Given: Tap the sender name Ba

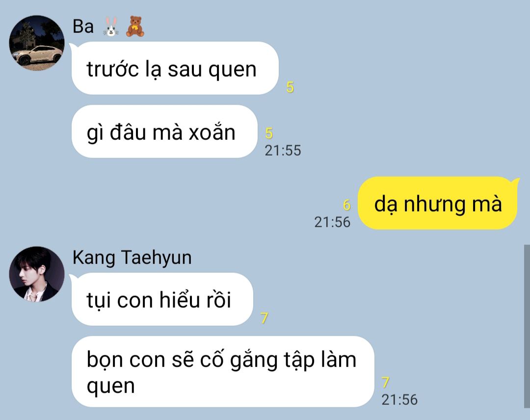Looking at the screenshot, I should tap(83, 26).
